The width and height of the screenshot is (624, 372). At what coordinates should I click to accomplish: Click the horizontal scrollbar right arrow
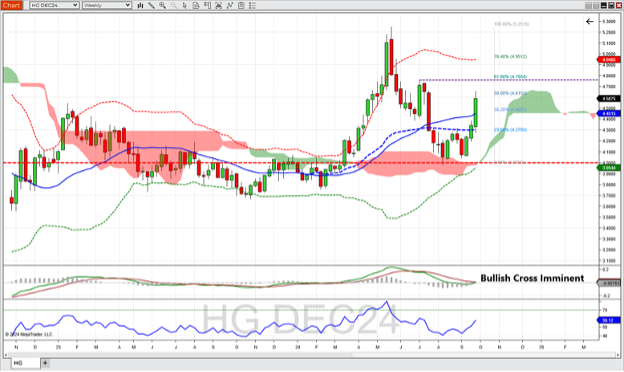click(618, 354)
